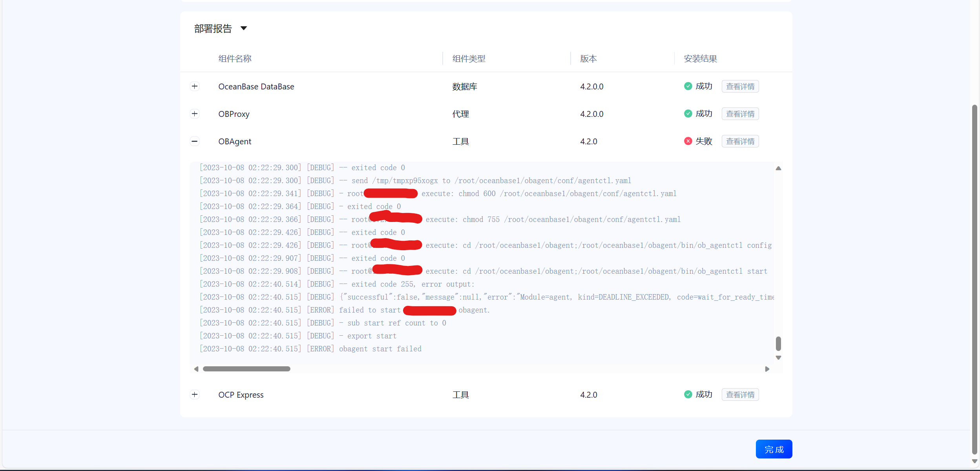This screenshot has height=471, width=980.
Task: View details for OceanBase DataBase
Action: pyautogui.click(x=740, y=86)
